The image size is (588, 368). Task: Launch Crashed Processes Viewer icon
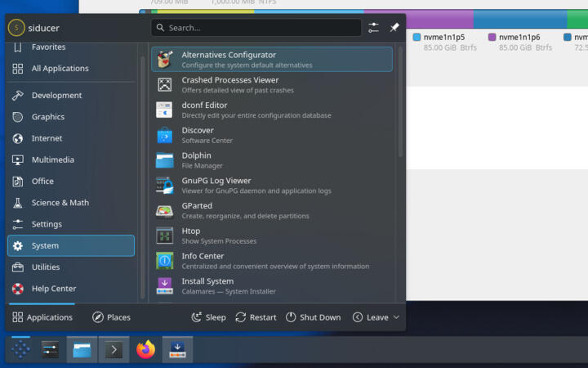coord(165,84)
